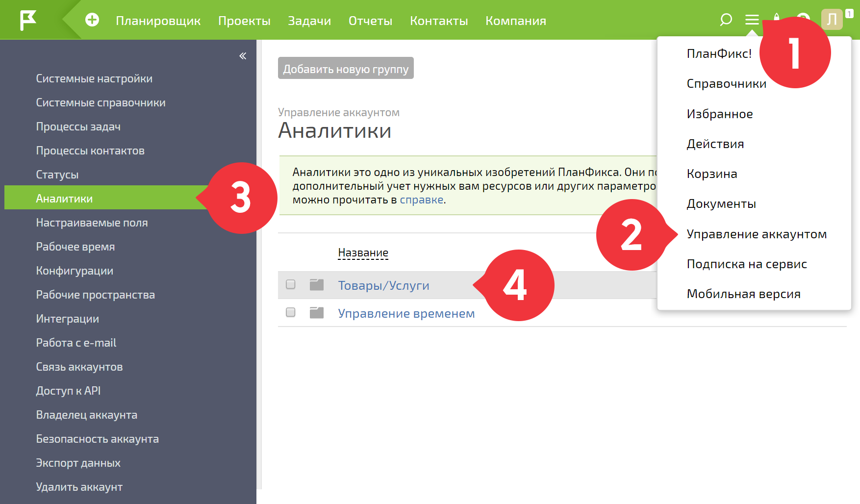Open the search magnifier icon

(726, 20)
